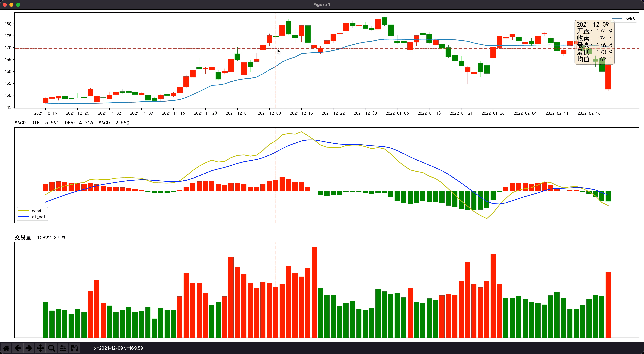The width and height of the screenshot is (644, 354).
Task: Click the 2021-12-08 axis date label
Action: click(x=269, y=113)
